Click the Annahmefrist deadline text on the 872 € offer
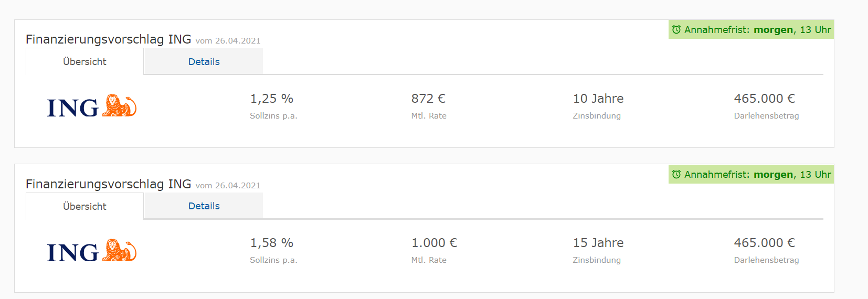Viewport: 868px width, 299px height. 757,30
